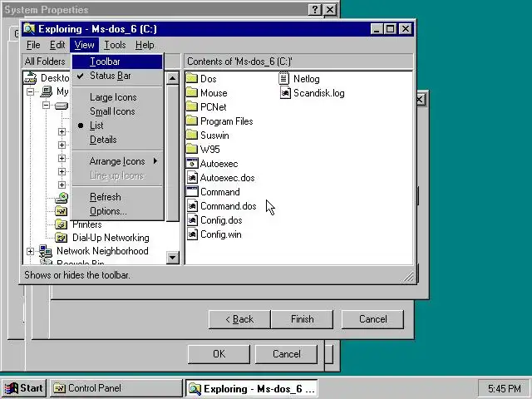Close the open View menu

click(x=85, y=45)
